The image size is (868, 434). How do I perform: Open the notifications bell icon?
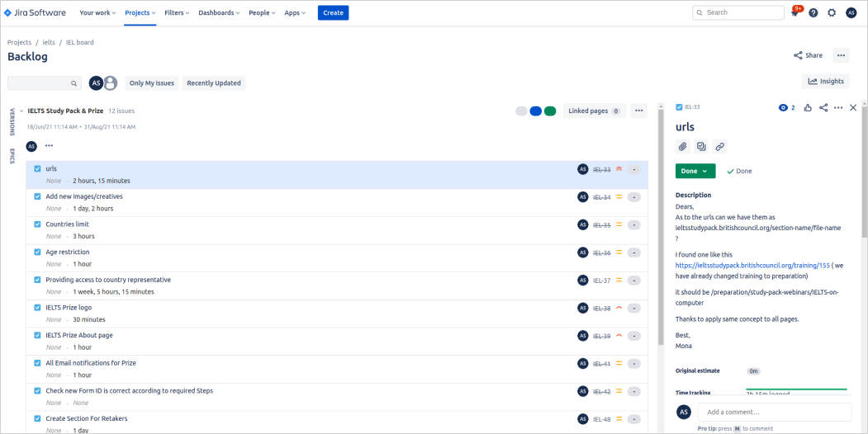click(795, 12)
